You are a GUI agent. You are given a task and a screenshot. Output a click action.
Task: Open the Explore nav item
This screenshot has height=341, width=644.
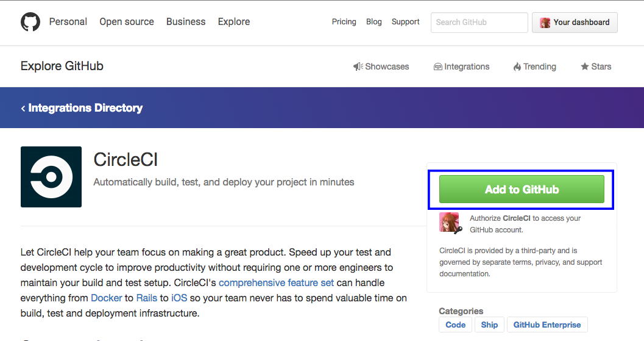tap(234, 22)
